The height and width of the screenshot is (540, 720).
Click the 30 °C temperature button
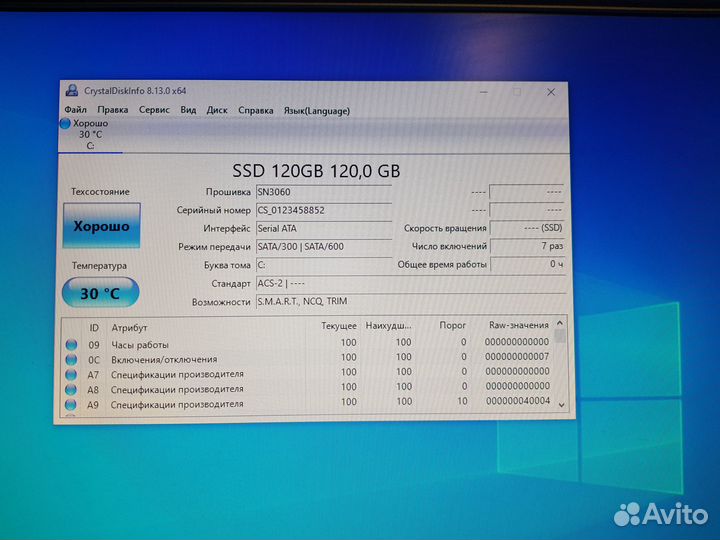[x=100, y=292]
